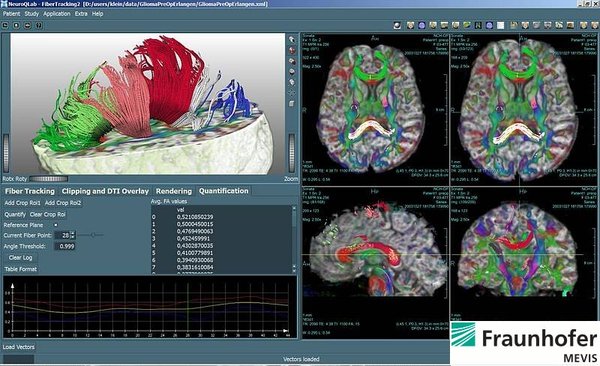600x366 pixels.
Task: Select the pointer arrow tool beside 3D viewer
Action: click(292, 39)
